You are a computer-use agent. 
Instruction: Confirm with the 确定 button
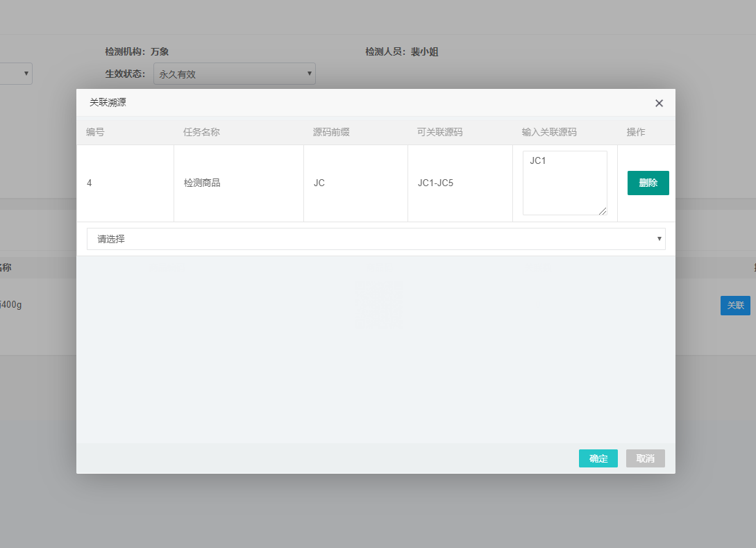point(598,458)
